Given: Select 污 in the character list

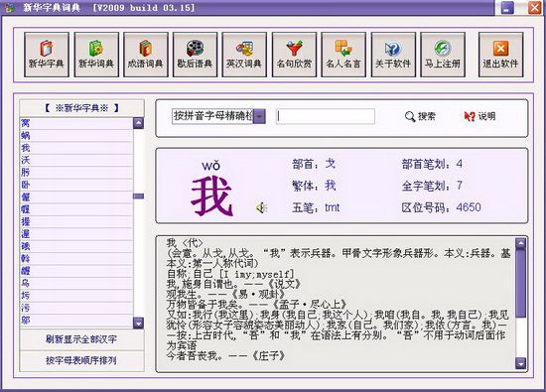Looking at the screenshot, I should [x=76, y=308].
